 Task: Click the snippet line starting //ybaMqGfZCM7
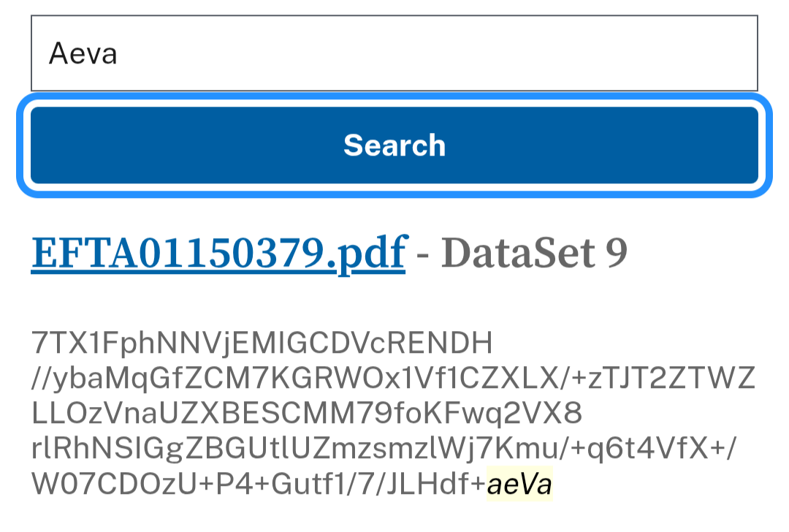click(x=393, y=379)
